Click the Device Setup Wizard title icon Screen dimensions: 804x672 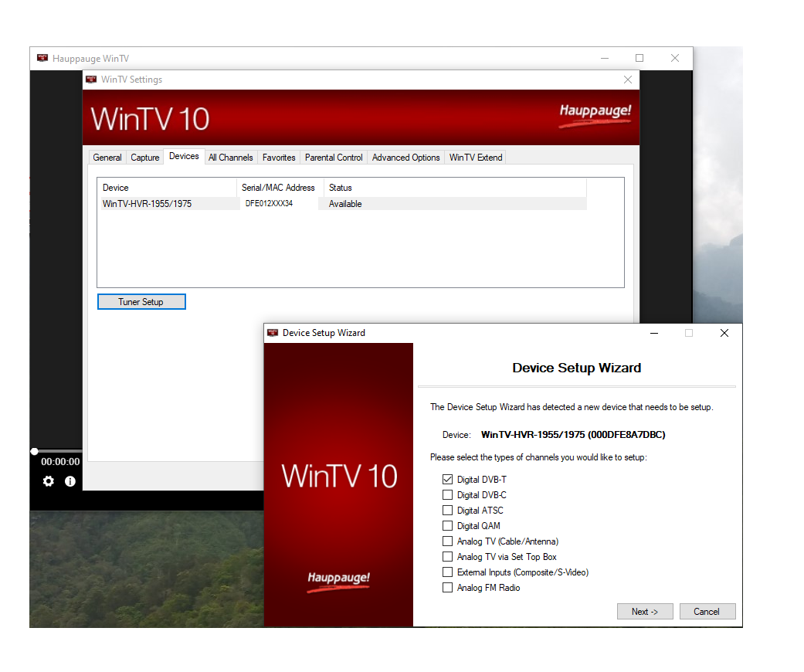272,333
